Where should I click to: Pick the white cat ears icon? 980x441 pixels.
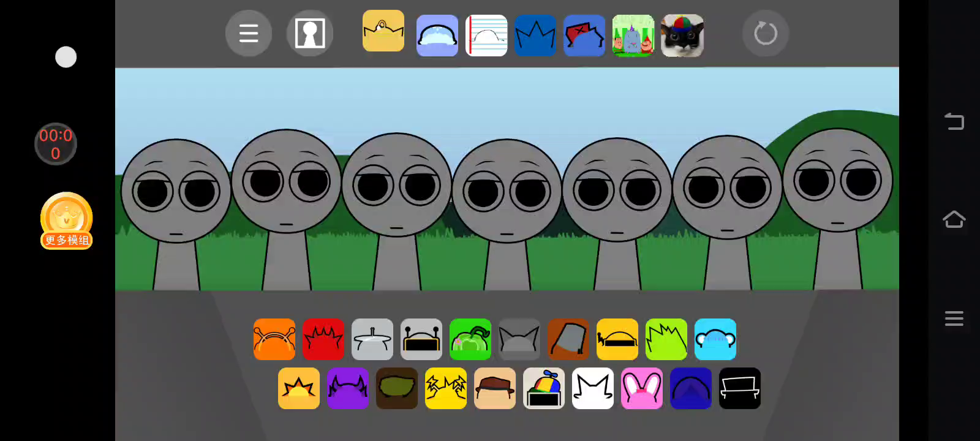[593, 388]
